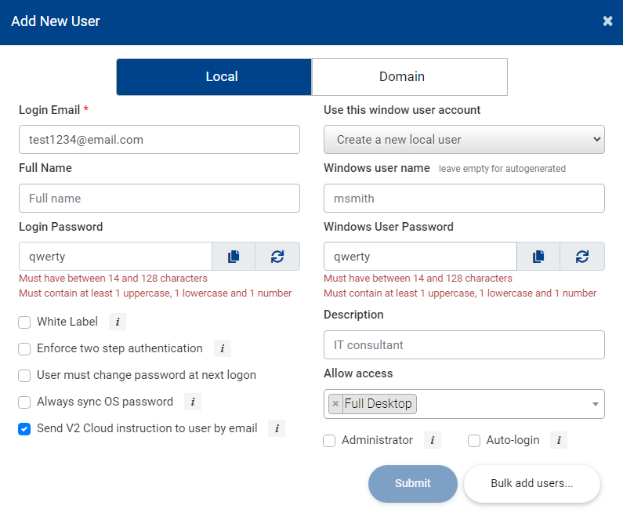Switch to the Domain tab
The width and height of the screenshot is (626, 529).
(x=409, y=77)
